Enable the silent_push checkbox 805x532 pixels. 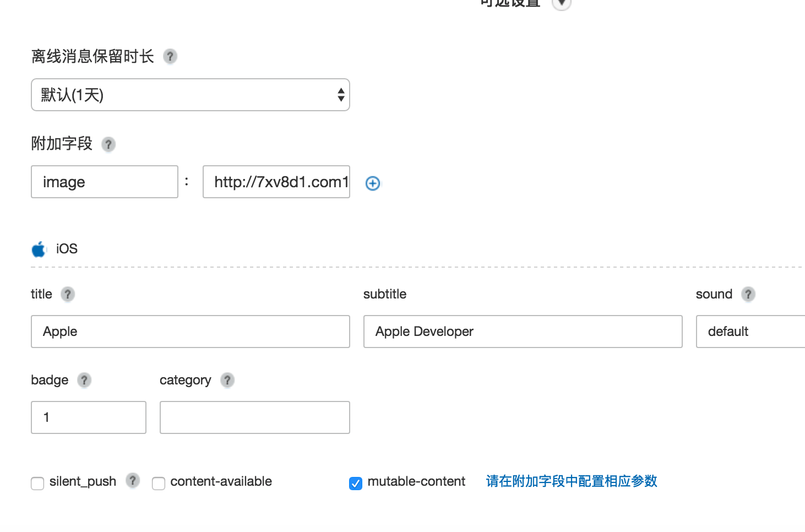click(37, 484)
